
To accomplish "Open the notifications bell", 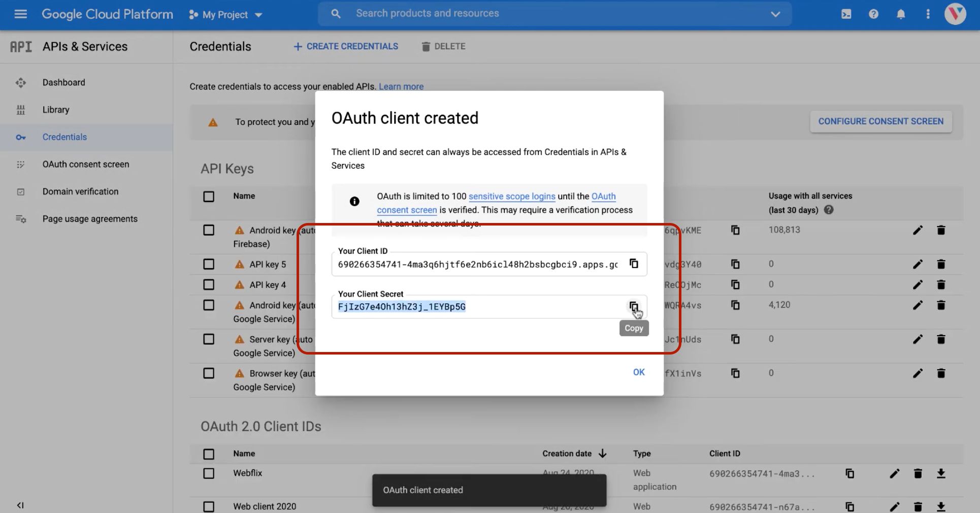I will pyautogui.click(x=901, y=14).
